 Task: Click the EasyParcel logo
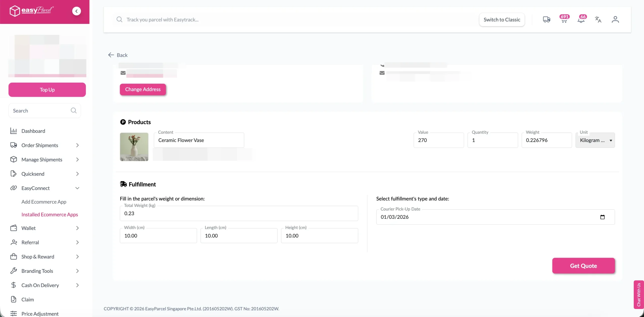31,11
